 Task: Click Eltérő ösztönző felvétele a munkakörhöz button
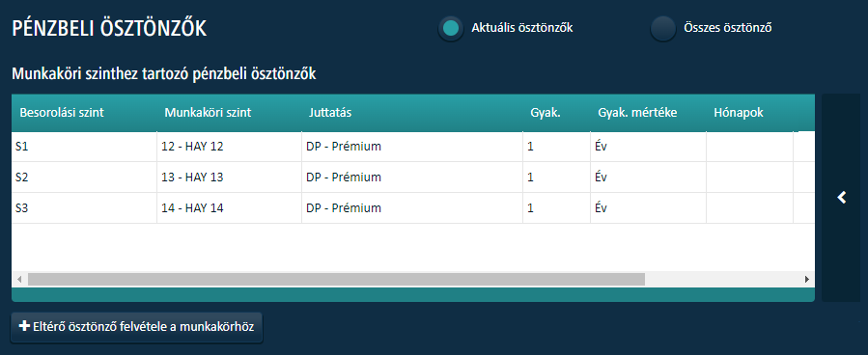[136, 327]
